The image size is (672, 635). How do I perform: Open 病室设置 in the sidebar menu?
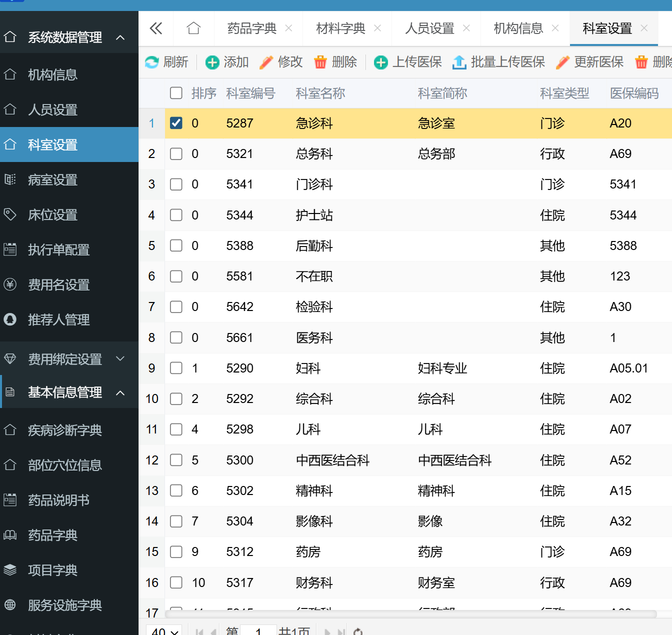pos(52,180)
